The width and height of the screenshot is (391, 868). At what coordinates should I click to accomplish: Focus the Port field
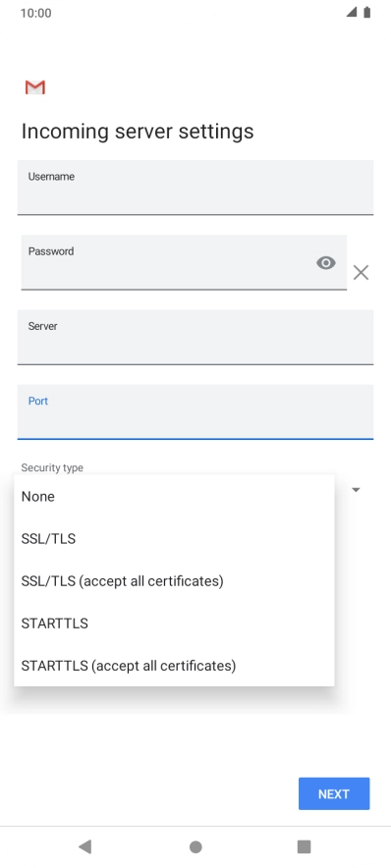click(x=195, y=411)
